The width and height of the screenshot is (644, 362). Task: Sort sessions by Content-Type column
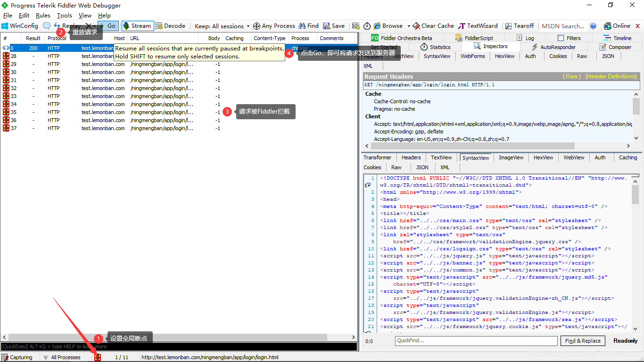(x=269, y=38)
